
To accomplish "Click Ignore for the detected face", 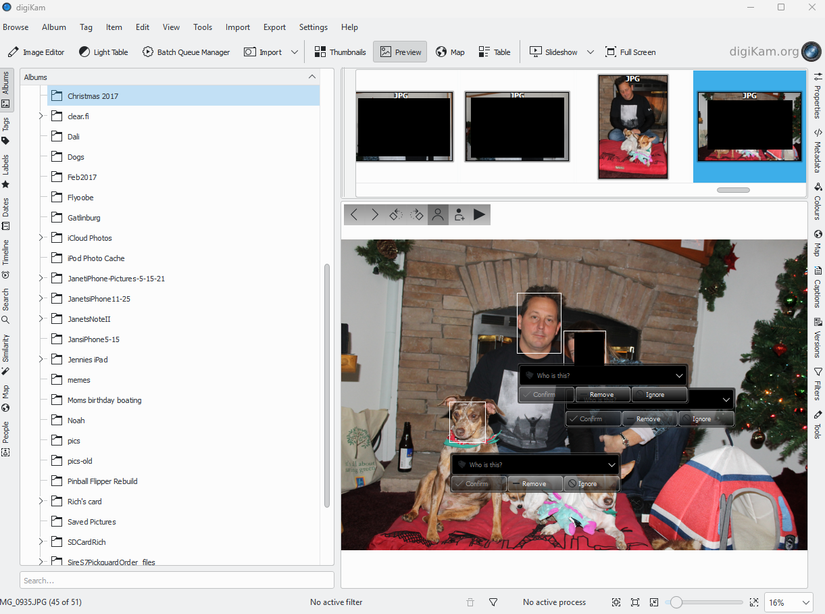I will click(x=659, y=394).
